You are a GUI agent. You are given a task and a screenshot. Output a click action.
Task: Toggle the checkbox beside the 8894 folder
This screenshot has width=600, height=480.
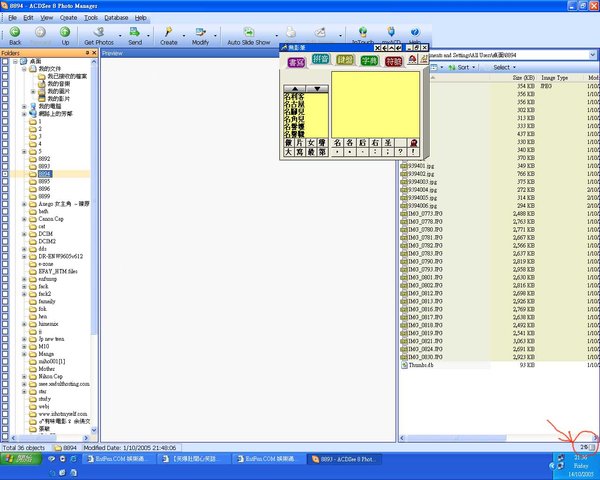5,174
